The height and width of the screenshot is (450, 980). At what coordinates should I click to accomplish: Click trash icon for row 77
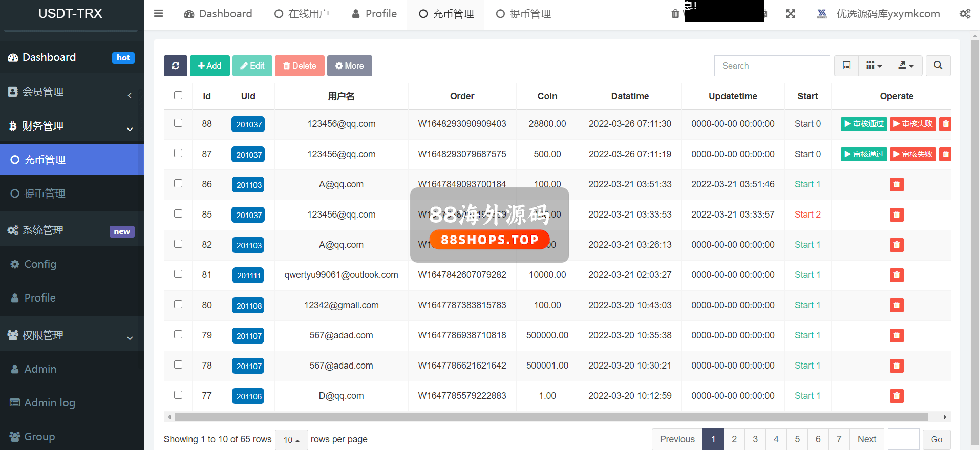[x=896, y=396]
